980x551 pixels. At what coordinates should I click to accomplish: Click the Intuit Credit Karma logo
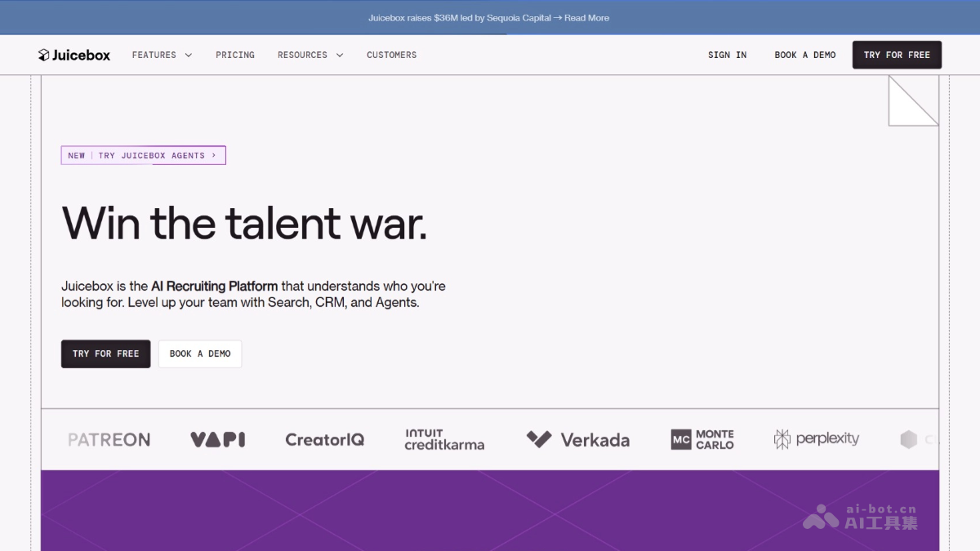[x=444, y=439]
